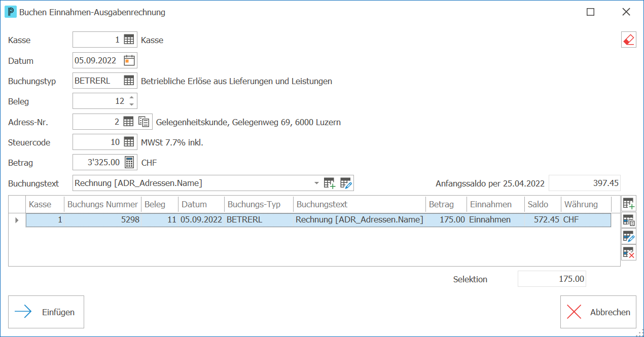Delete the selected booking row icon
The height and width of the screenshot is (337, 644).
pyautogui.click(x=629, y=252)
